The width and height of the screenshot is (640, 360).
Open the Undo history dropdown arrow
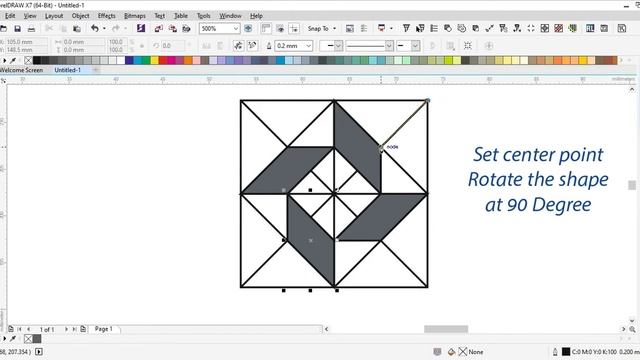coord(104,29)
